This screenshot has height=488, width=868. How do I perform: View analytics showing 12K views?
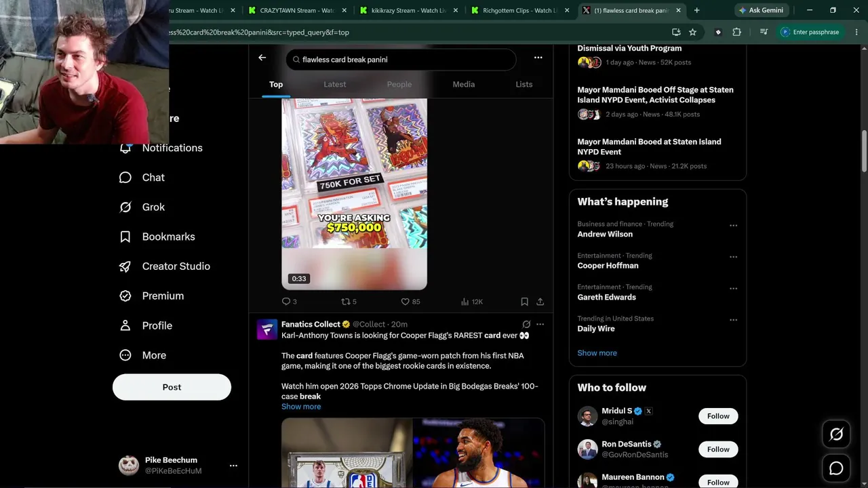click(x=471, y=302)
